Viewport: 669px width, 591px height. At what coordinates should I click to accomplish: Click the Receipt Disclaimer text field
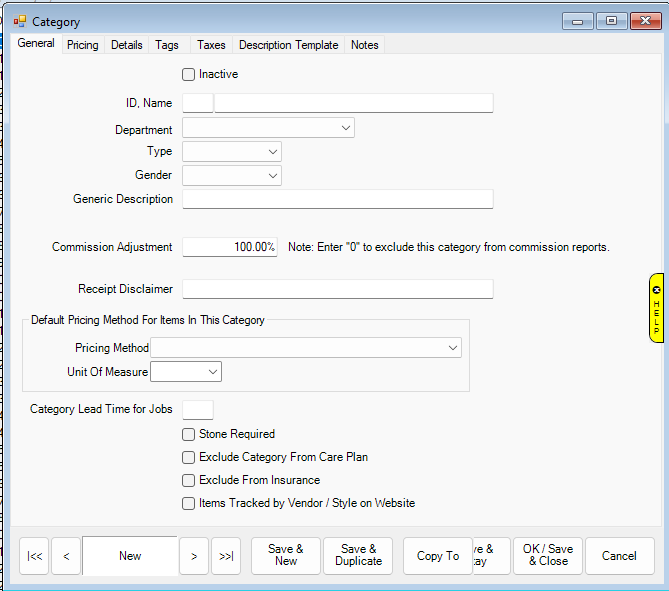[x=337, y=289]
